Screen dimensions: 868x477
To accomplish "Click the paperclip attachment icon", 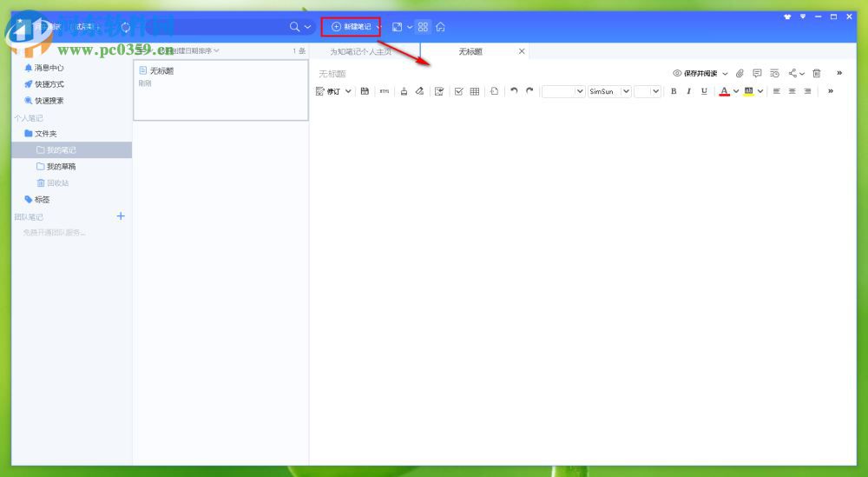I will coord(740,73).
